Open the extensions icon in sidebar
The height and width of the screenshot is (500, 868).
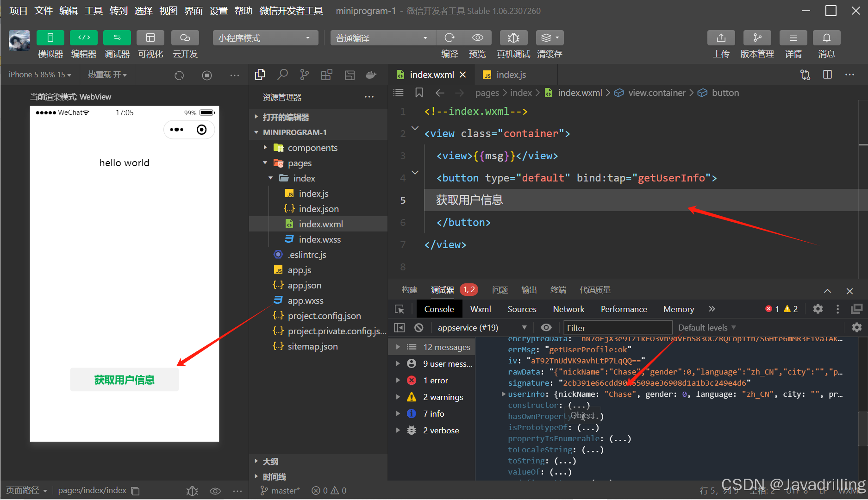coord(327,75)
